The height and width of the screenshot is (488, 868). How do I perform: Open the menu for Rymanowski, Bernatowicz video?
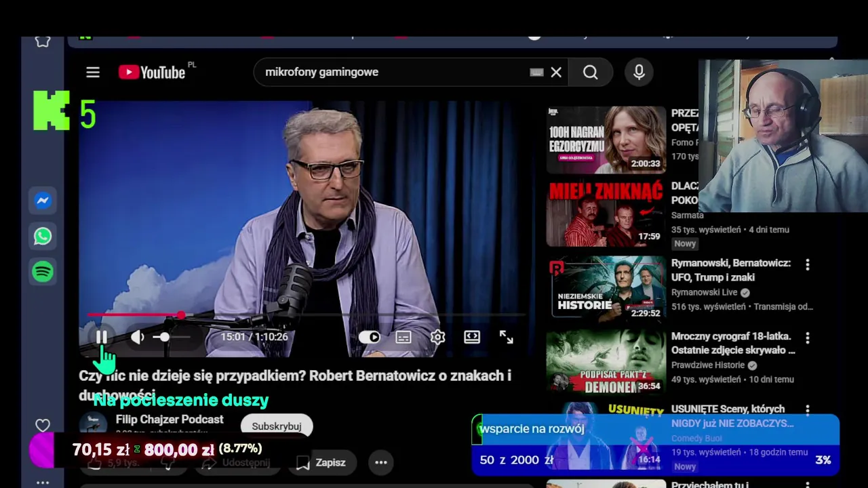pos(807,264)
